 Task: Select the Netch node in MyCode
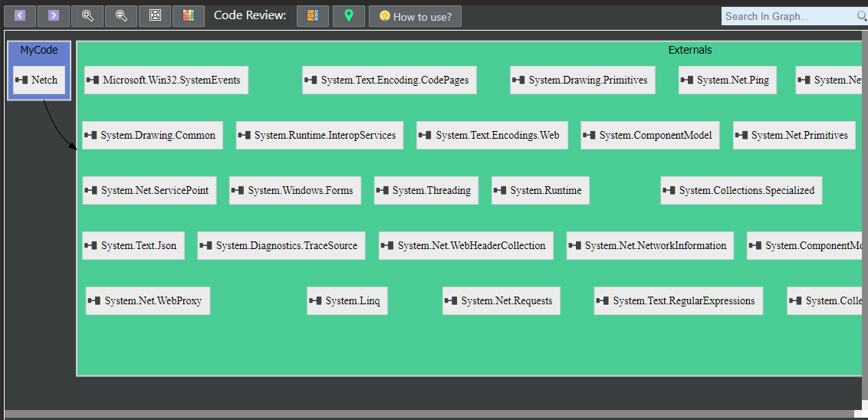[x=39, y=80]
